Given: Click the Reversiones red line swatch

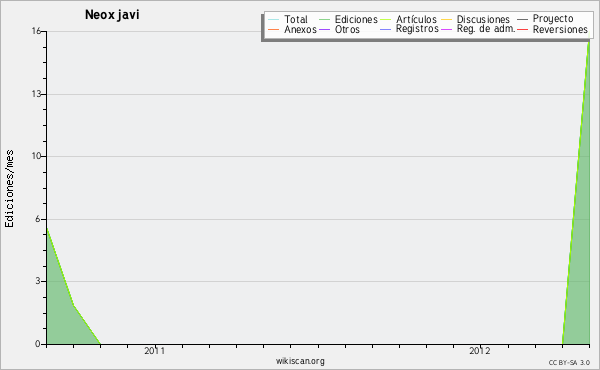Looking at the screenshot, I should [x=522, y=29].
